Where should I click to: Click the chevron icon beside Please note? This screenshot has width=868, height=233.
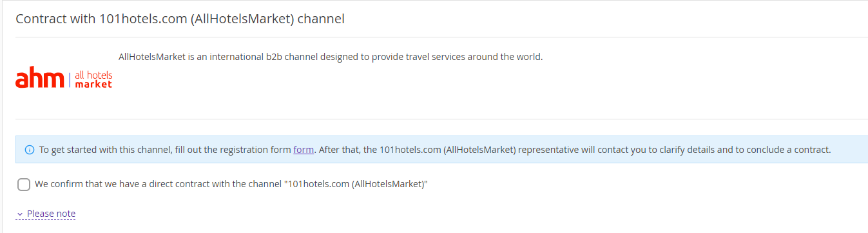(x=20, y=214)
